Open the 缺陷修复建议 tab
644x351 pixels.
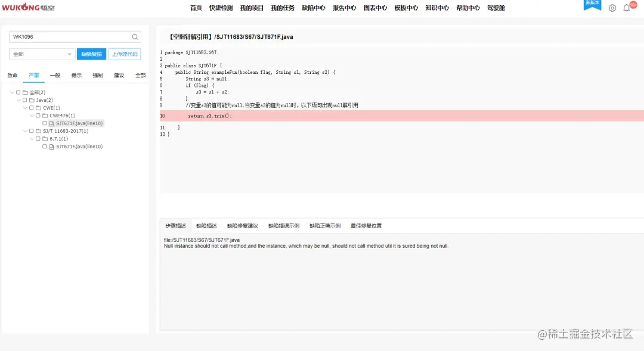click(242, 226)
